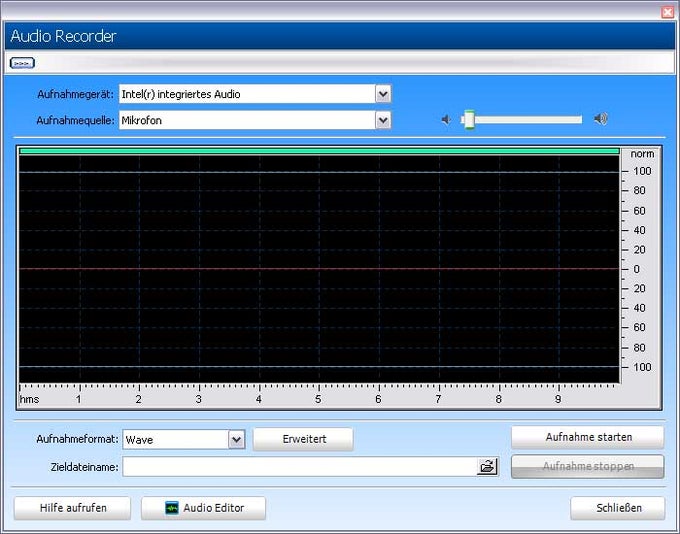The image size is (680, 534).
Task: Click the "norm" label on amplitude scale
Action: click(x=642, y=154)
